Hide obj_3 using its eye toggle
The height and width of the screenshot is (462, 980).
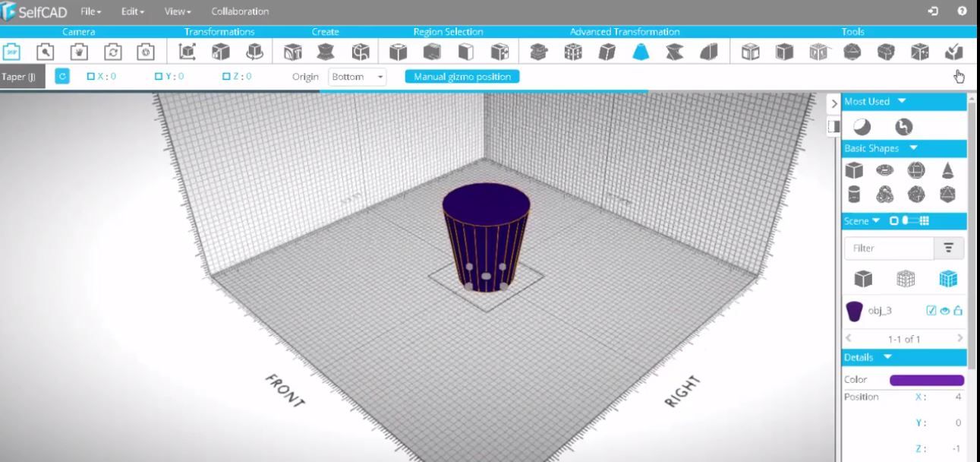pyautogui.click(x=946, y=310)
